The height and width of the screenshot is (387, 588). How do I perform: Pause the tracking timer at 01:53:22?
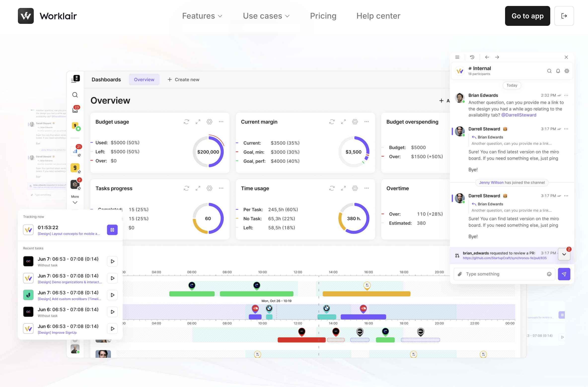coord(112,230)
